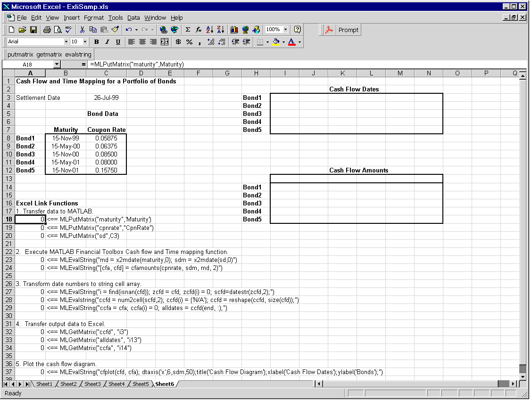Open the Arial font name dropdown
532x409 pixels.
[x=66, y=42]
